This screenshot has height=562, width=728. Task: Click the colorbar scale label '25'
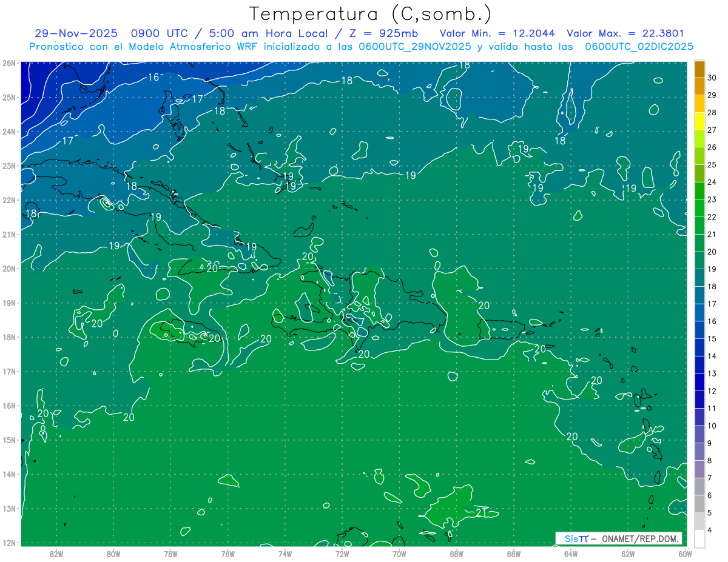(x=712, y=164)
